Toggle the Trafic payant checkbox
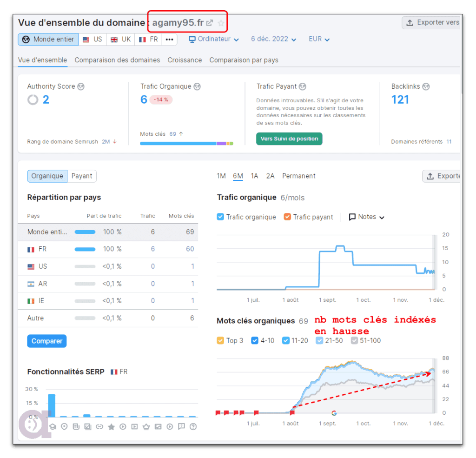The width and height of the screenshot is (476, 458). click(x=287, y=217)
